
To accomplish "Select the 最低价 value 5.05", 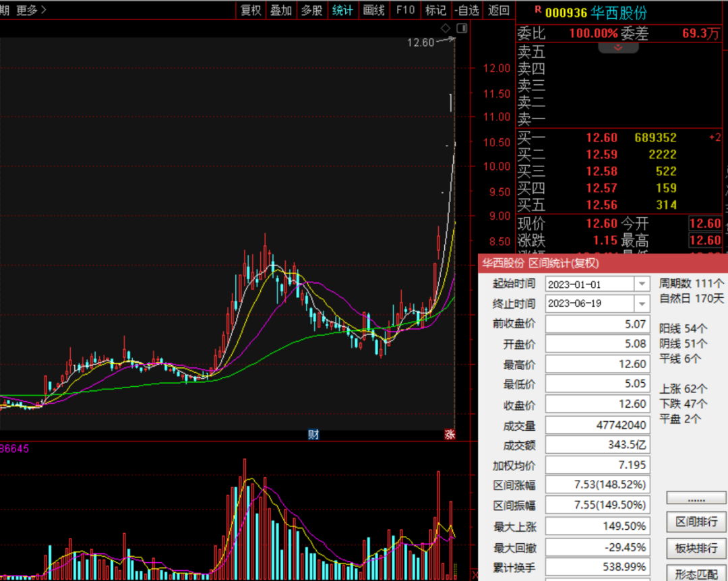I will pyautogui.click(x=597, y=384).
